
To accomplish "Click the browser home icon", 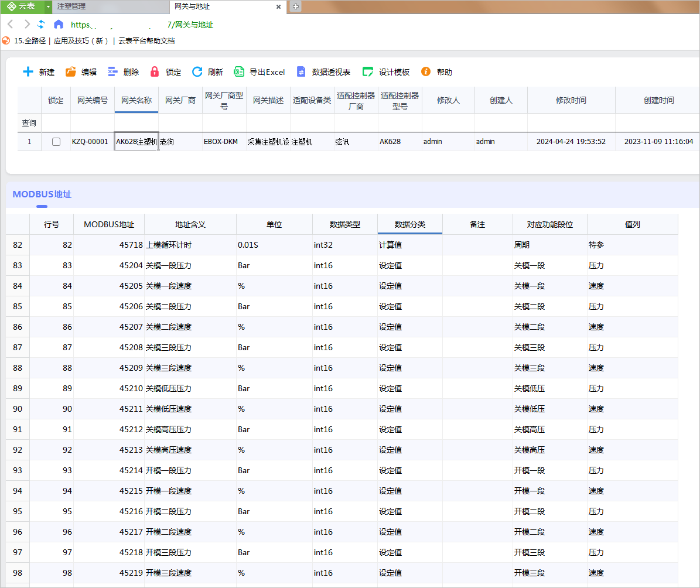I will click(58, 24).
